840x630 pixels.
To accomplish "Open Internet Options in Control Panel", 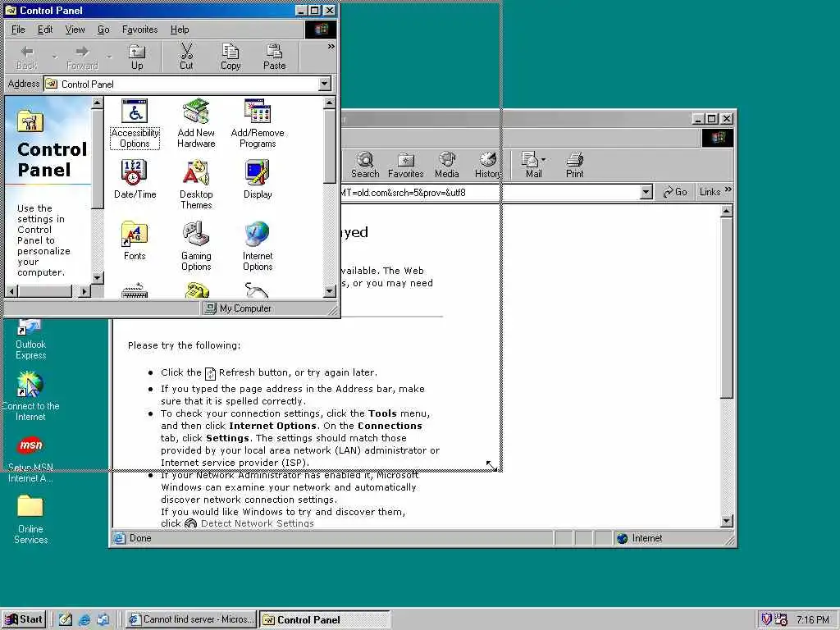I will click(258, 246).
